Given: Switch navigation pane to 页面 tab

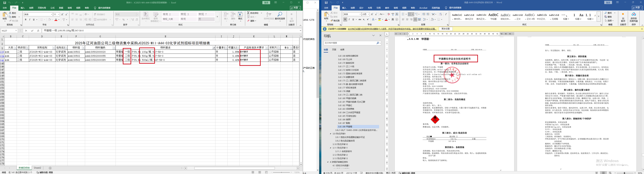Looking at the screenshot, I should pyautogui.click(x=334, y=50).
